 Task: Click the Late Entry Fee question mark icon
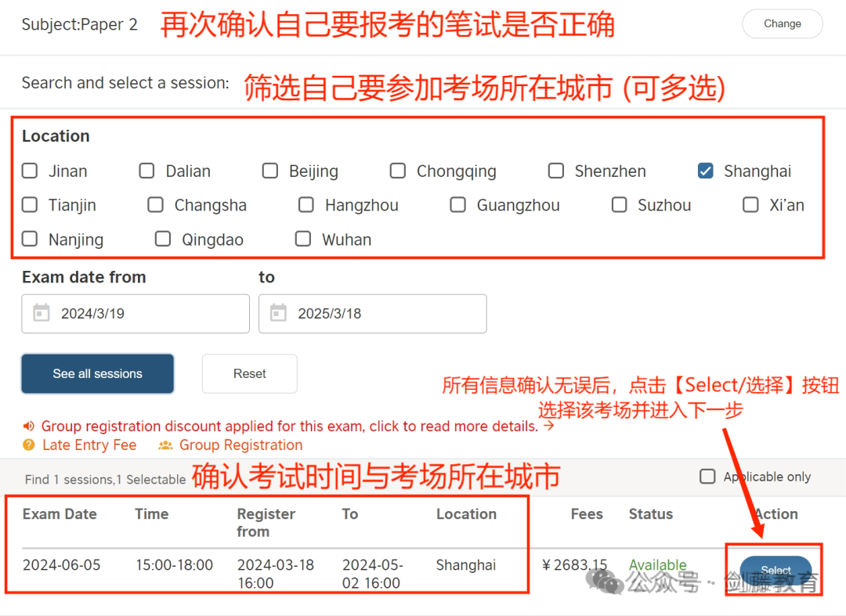(29, 445)
